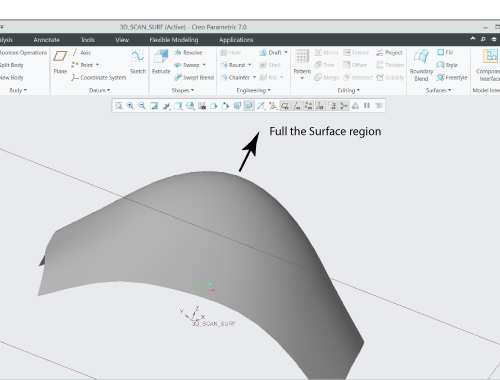Toggle coordinate system display

[320, 106]
